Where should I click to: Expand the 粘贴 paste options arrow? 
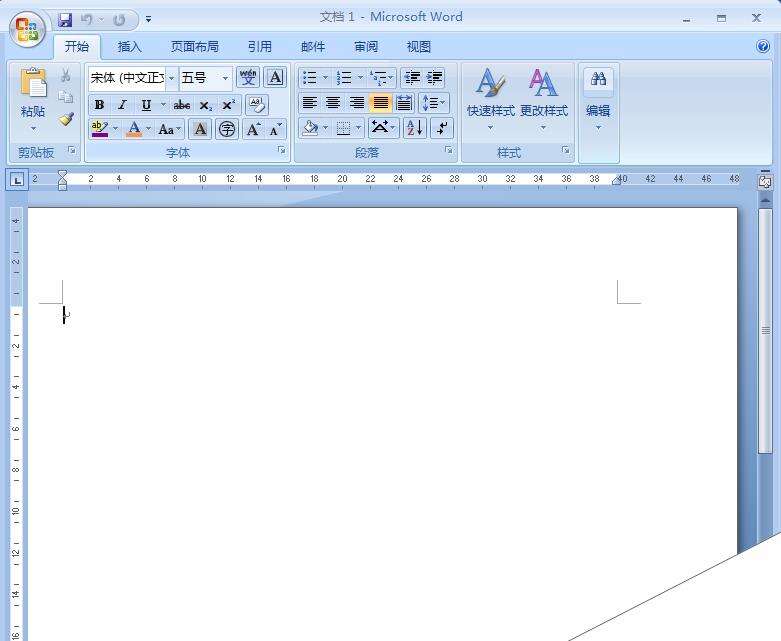(33, 128)
